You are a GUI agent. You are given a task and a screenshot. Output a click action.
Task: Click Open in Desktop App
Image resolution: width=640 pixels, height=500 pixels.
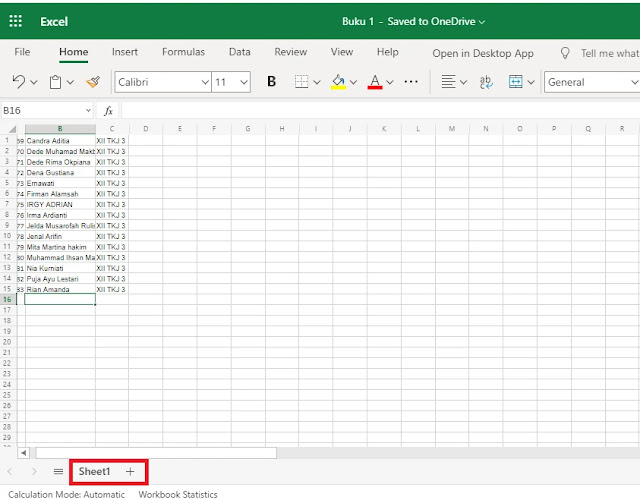coord(483,53)
